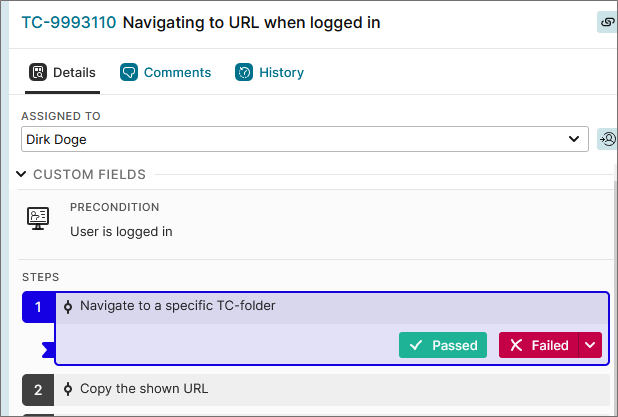The width and height of the screenshot is (618, 417).
Task: Switch to the Comments tab
Action: pos(166,73)
